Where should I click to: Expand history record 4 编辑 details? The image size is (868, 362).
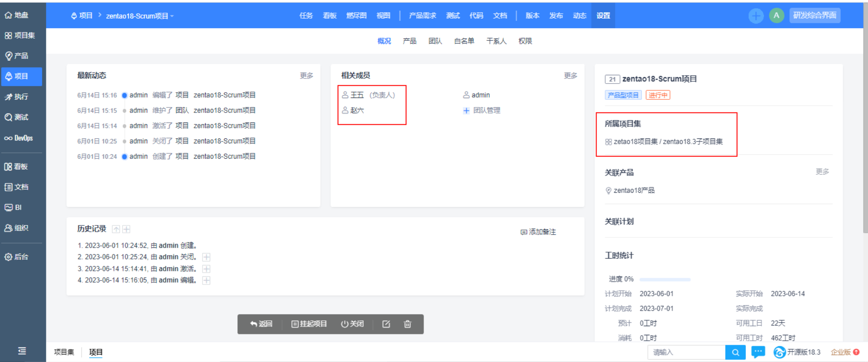click(206, 280)
